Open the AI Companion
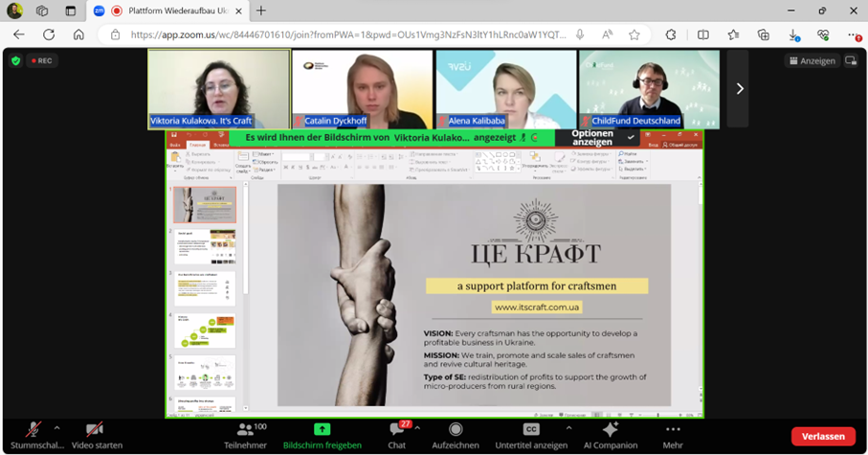This screenshot has width=868, height=455. point(611,436)
